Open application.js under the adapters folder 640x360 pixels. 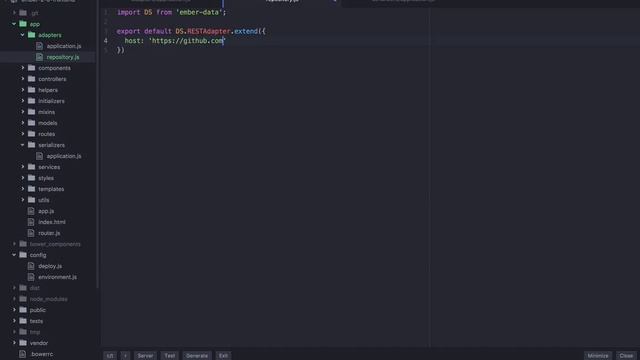pos(64,46)
